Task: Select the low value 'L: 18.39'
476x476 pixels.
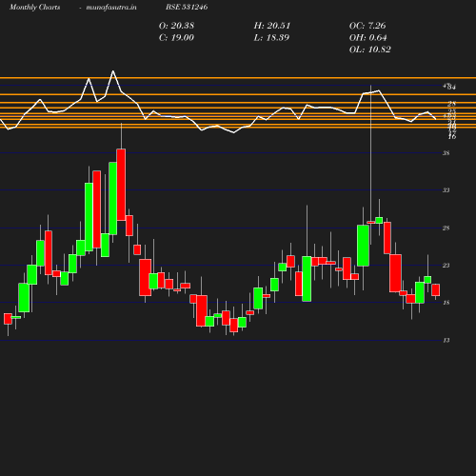Action: point(271,38)
